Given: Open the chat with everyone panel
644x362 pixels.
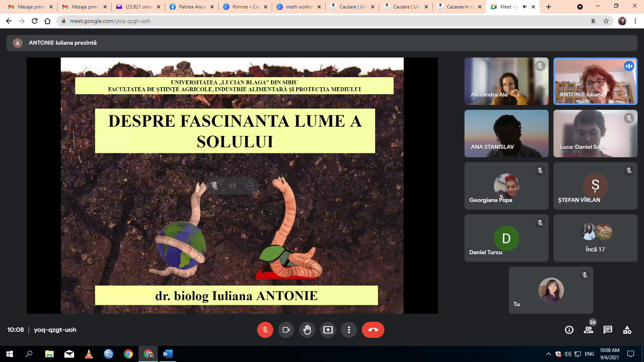Looking at the screenshot, I should (x=608, y=330).
